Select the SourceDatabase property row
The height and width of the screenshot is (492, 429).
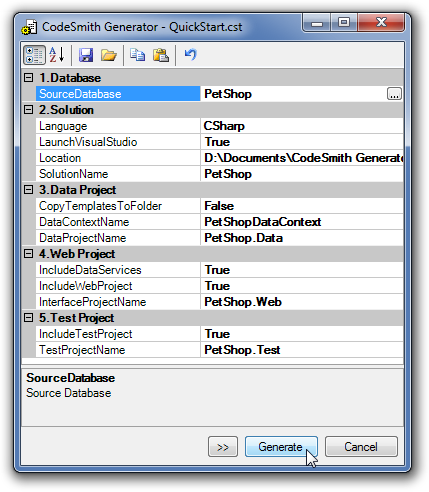[x=219, y=94]
